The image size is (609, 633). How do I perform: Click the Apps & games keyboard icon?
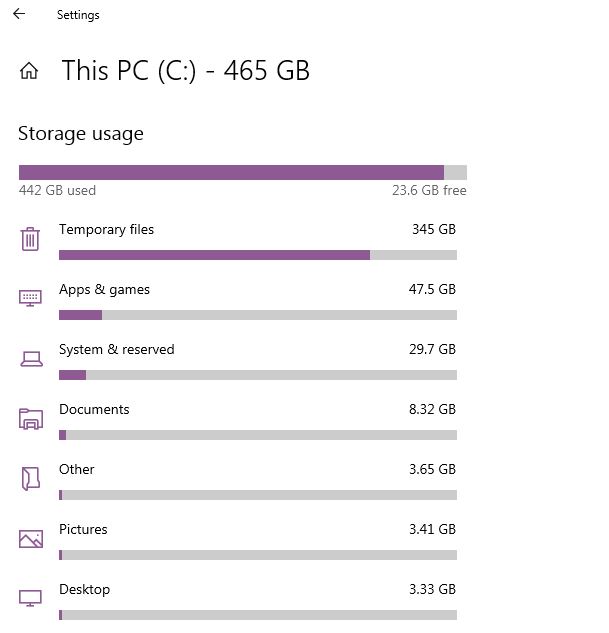click(31, 298)
